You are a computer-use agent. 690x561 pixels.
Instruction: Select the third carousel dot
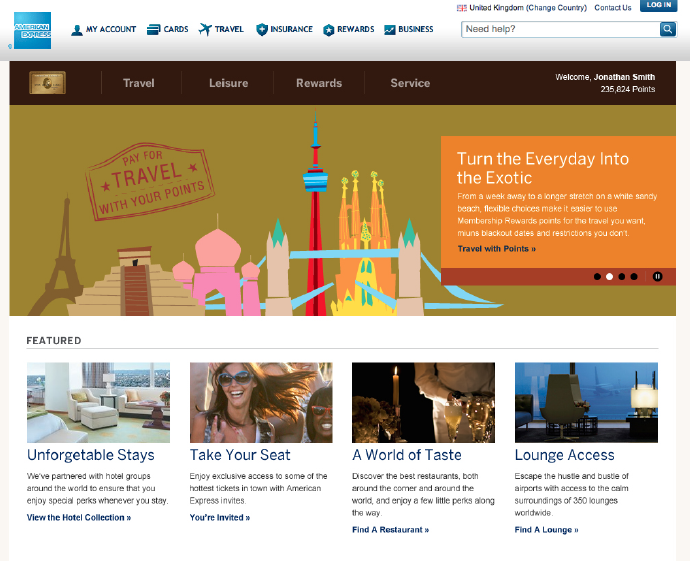point(622,276)
